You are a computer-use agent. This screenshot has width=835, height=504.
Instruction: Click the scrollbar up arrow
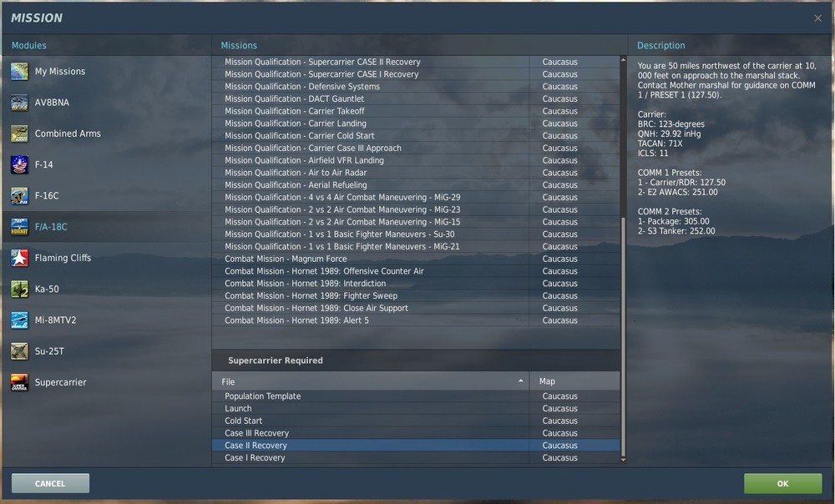point(623,60)
